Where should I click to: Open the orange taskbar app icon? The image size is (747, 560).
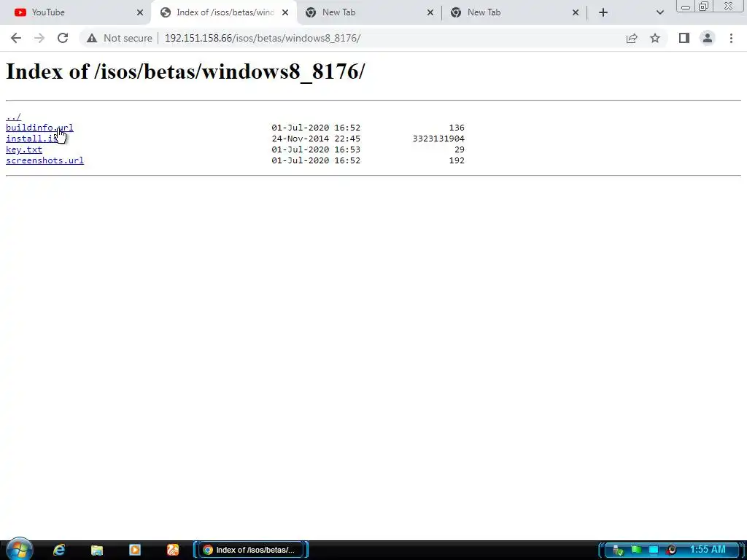172,550
